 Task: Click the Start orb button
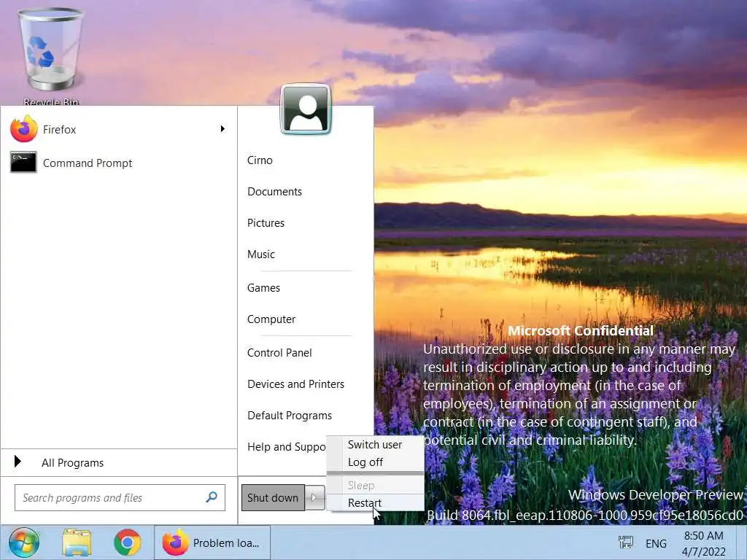[x=23, y=542]
